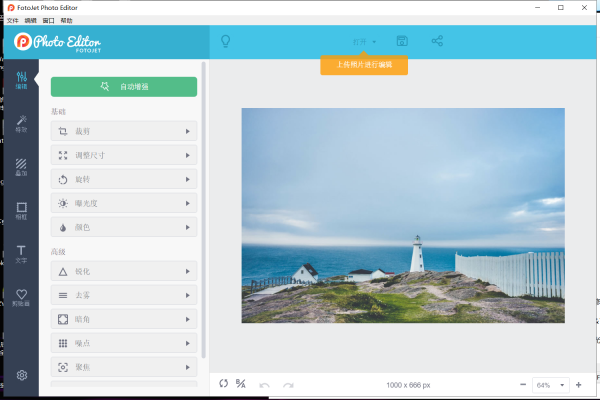Open the 剪贴画 clipart heart panel

coord(21,298)
